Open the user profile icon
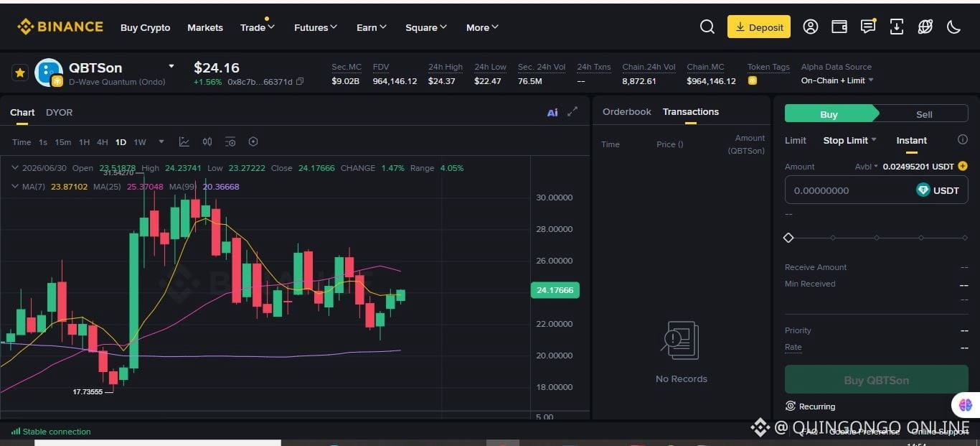This screenshot has width=980, height=446. (x=811, y=27)
